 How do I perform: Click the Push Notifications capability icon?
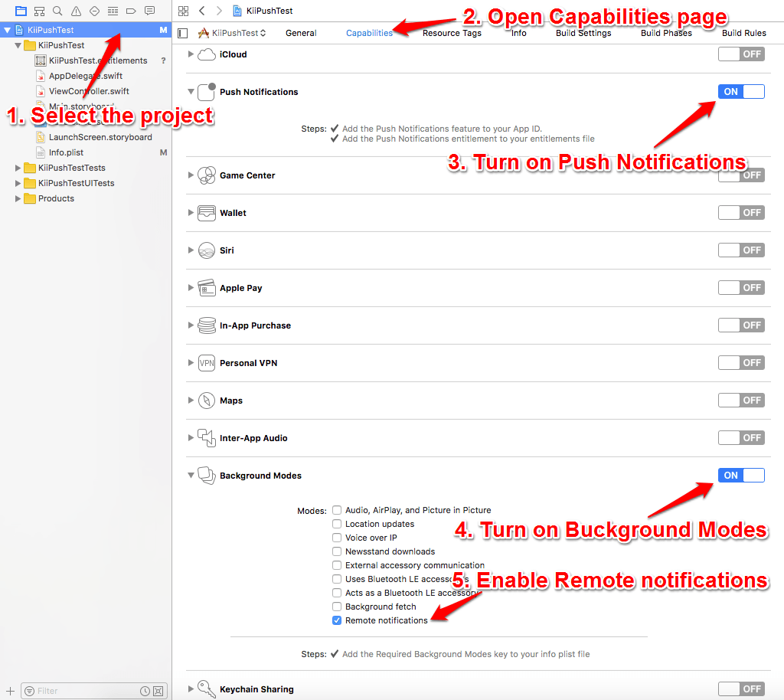(x=207, y=91)
